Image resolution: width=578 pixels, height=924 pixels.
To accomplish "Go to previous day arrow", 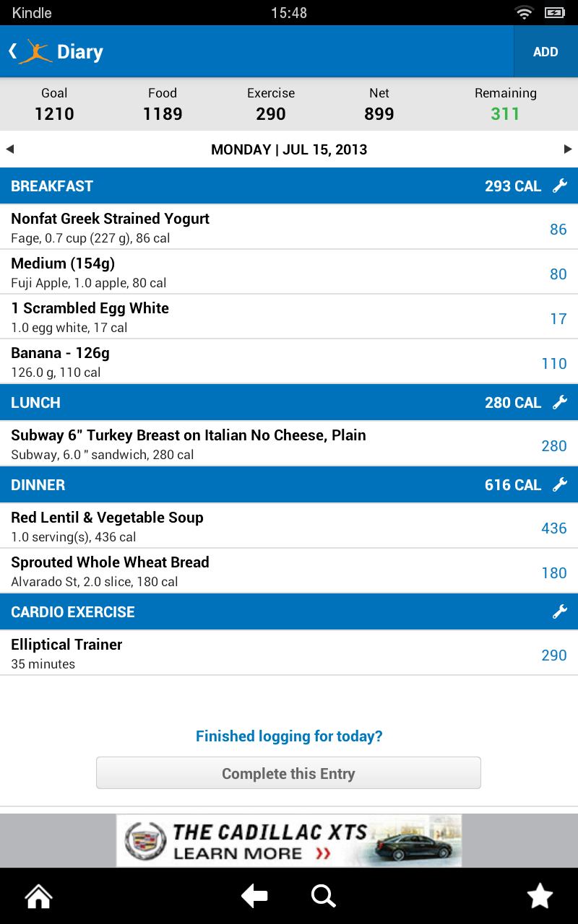I will (x=10, y=149).
